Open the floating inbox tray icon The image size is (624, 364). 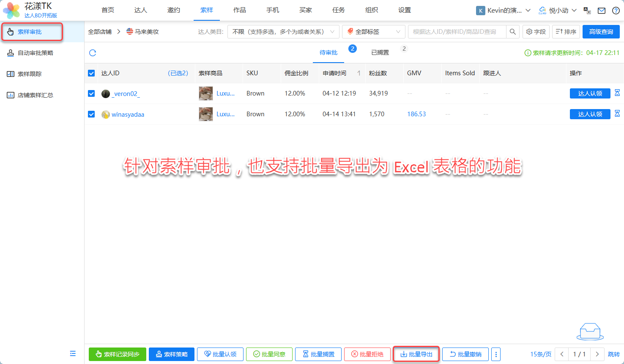(x=590, y=331)
